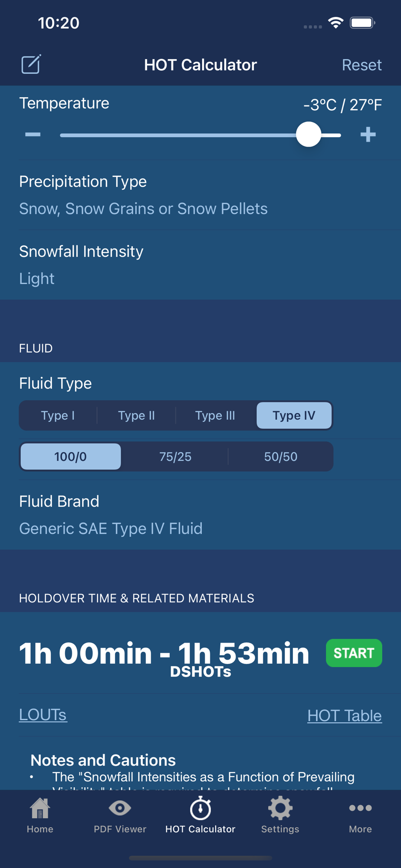Open the More ellipsis menu
401x868 pixels.
pyautogui.click(x=360, y=808)
